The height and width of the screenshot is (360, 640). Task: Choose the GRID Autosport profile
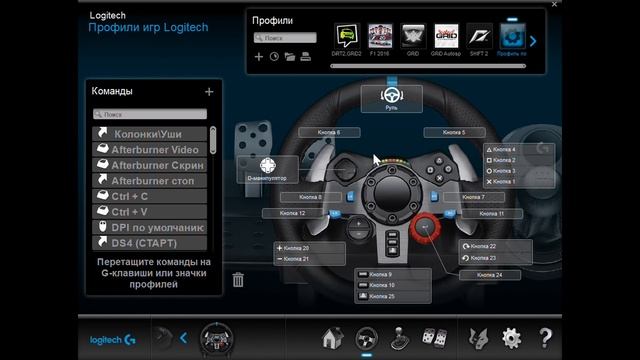(446, 36)
